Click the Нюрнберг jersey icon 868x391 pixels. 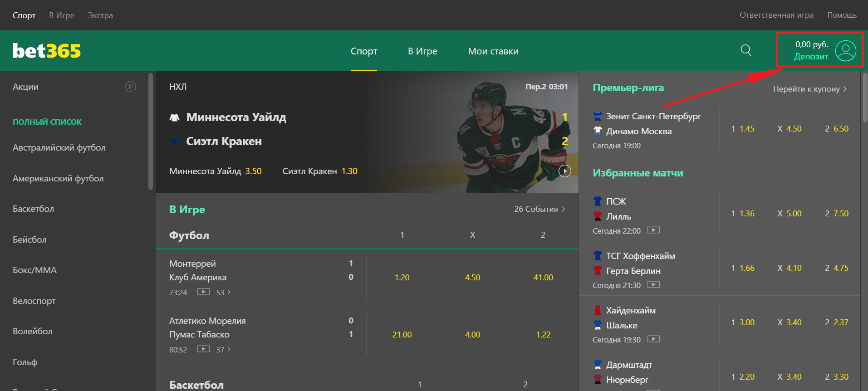click(598, 380)
